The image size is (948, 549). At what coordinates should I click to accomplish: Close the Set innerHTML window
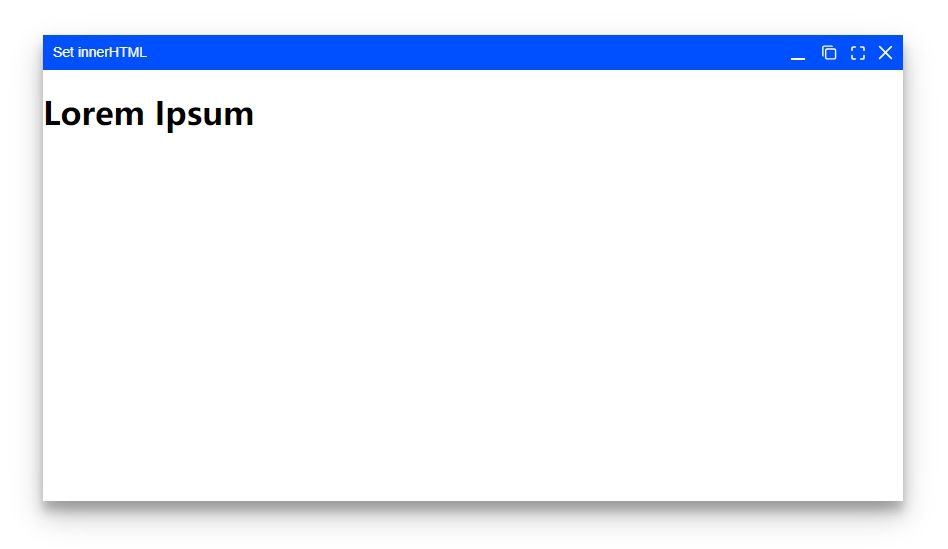pos(885,53)
